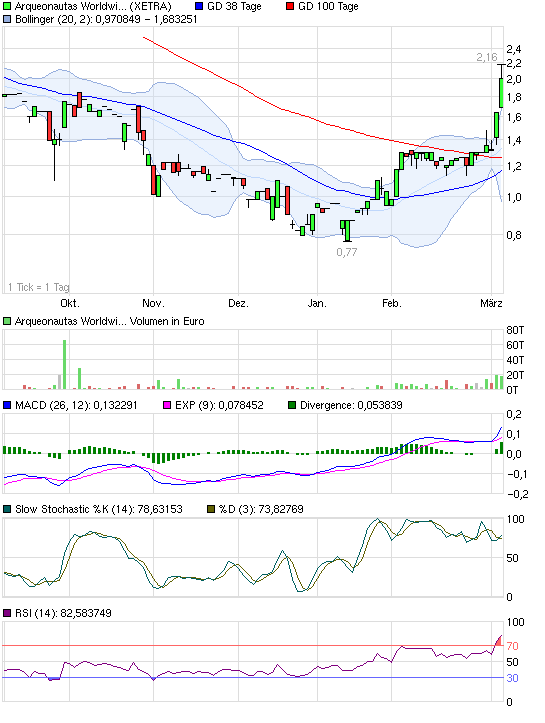
Task: Click the magenta EXP (9) swatch
Action: (167, 405)
